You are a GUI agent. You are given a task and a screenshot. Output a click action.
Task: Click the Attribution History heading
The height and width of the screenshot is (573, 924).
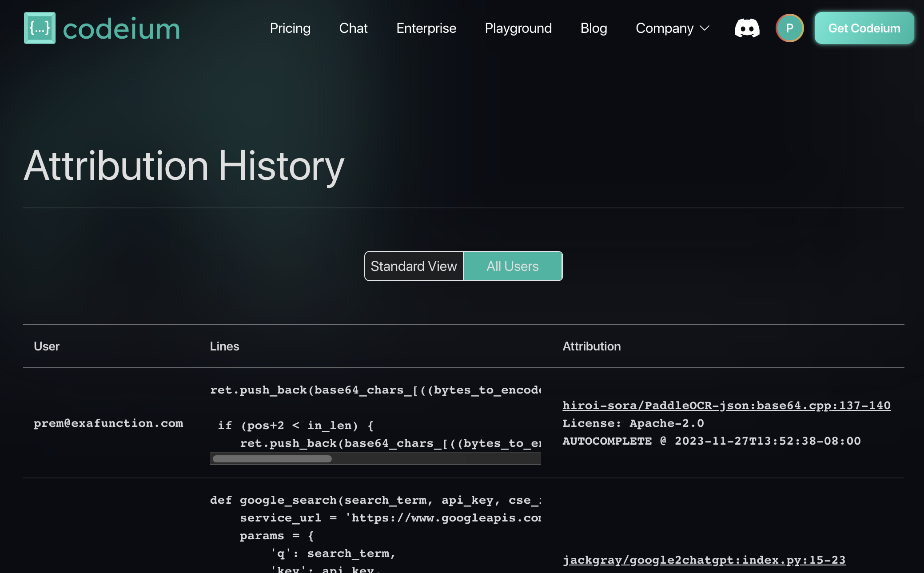[x=184, y=166]
